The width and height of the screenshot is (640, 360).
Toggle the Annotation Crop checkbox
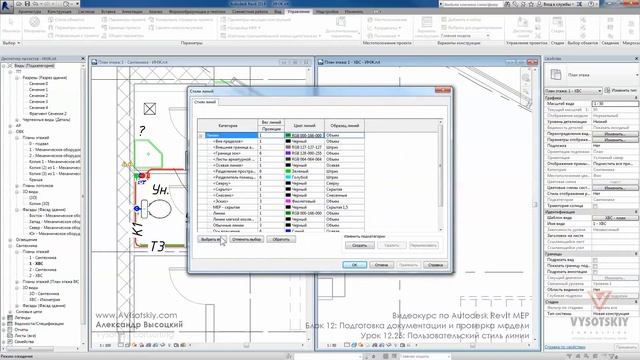click(595, 272)
